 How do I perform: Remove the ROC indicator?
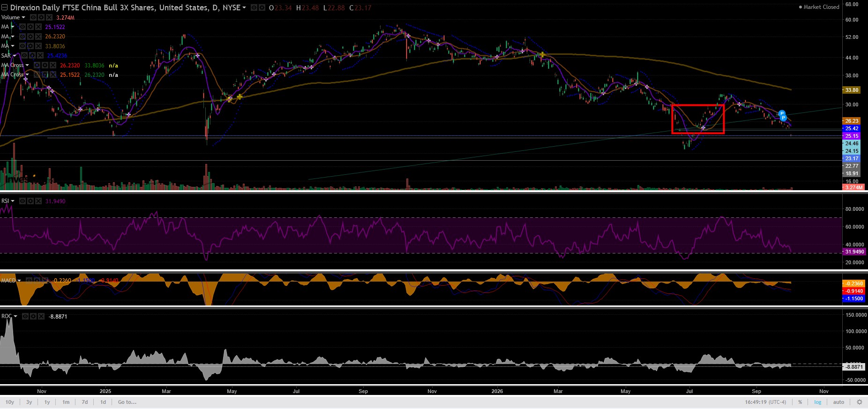[x=41, y=316]
